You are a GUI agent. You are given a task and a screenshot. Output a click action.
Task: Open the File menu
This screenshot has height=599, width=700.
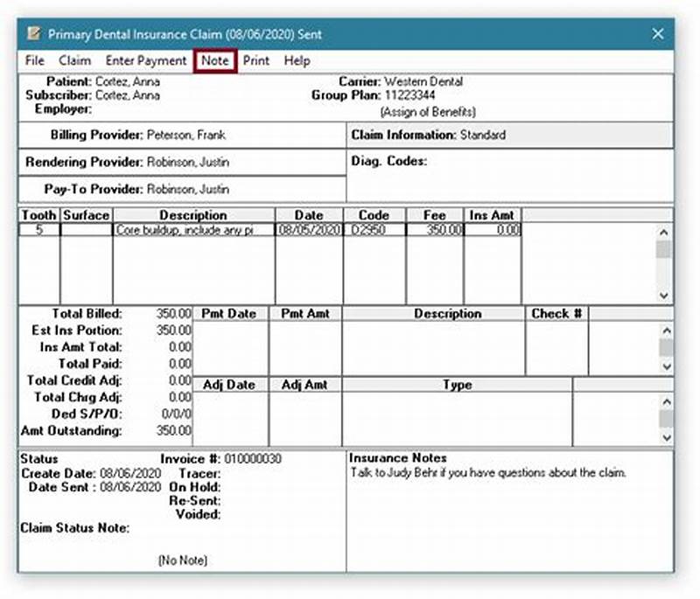pyautogui.click(x=34, y=61)
